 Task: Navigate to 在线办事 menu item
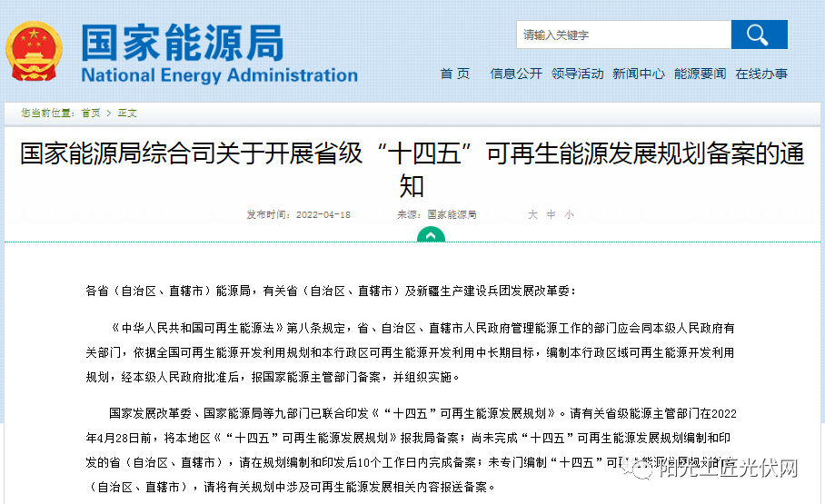coord(761,74)
